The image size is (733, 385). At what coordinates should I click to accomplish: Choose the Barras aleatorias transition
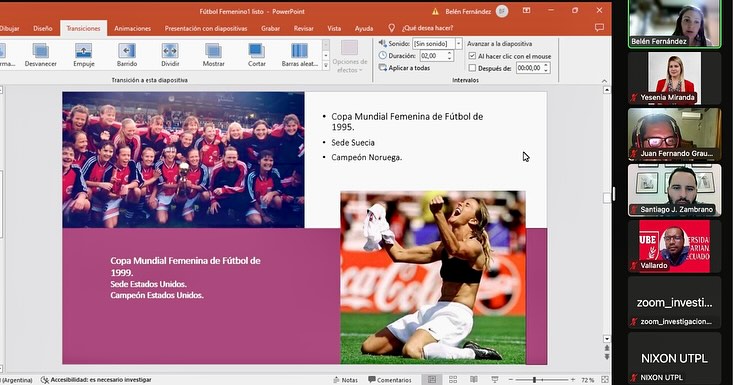pyautogui.click(x=300, y=55)
